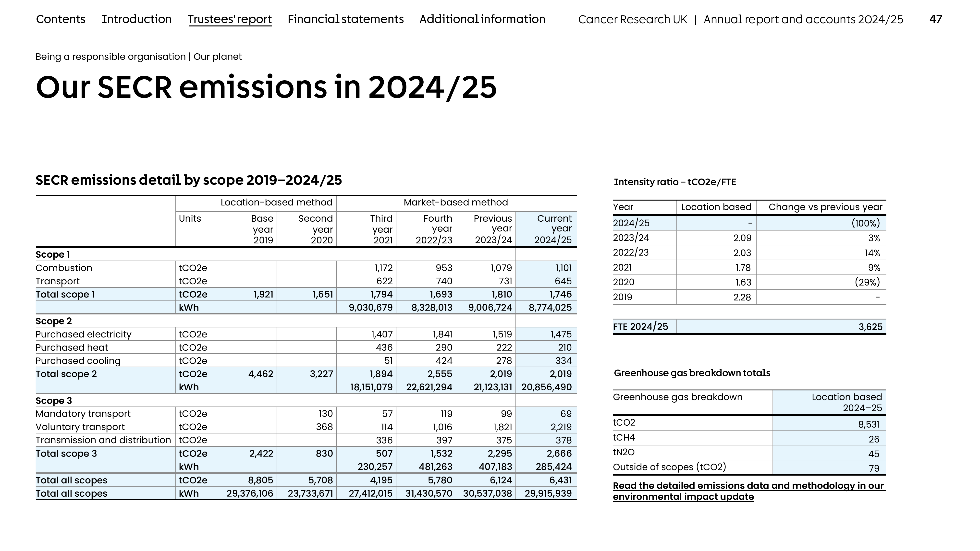The image size is (980, 551).
Task: Select the Transmission and distribution row label
Action: [103, 440]
